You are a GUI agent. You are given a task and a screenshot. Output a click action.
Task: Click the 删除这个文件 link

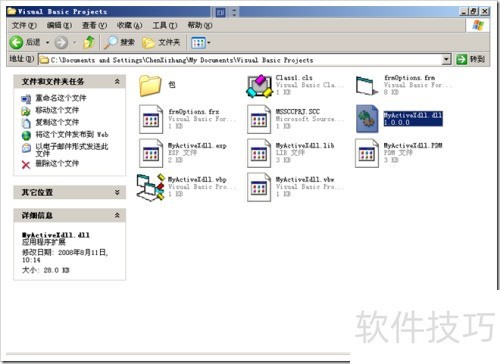coord(57,163)
